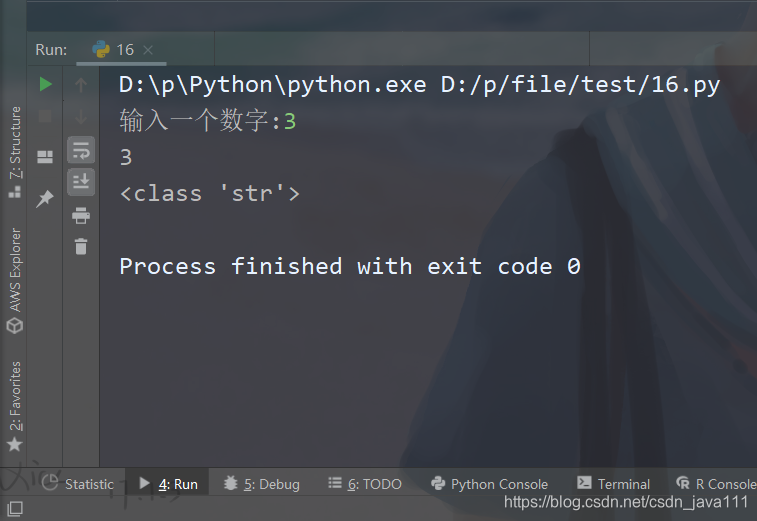The width and height of the screenshot is (757, 521).
Task: Open the Terminal tool window
Action: click(613, 483)
